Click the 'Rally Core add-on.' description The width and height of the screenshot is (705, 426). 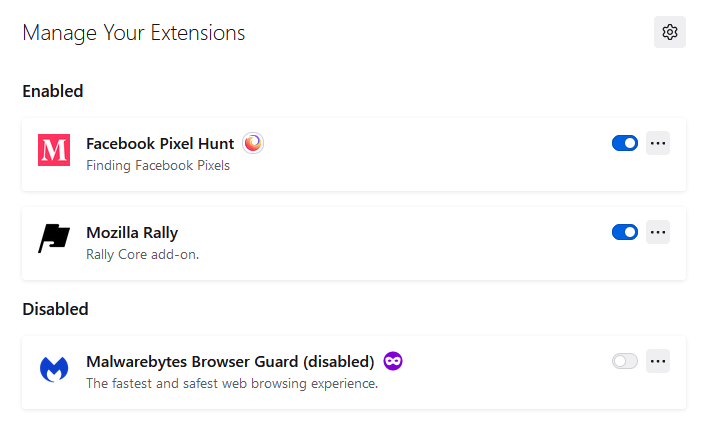coord(143,255)
